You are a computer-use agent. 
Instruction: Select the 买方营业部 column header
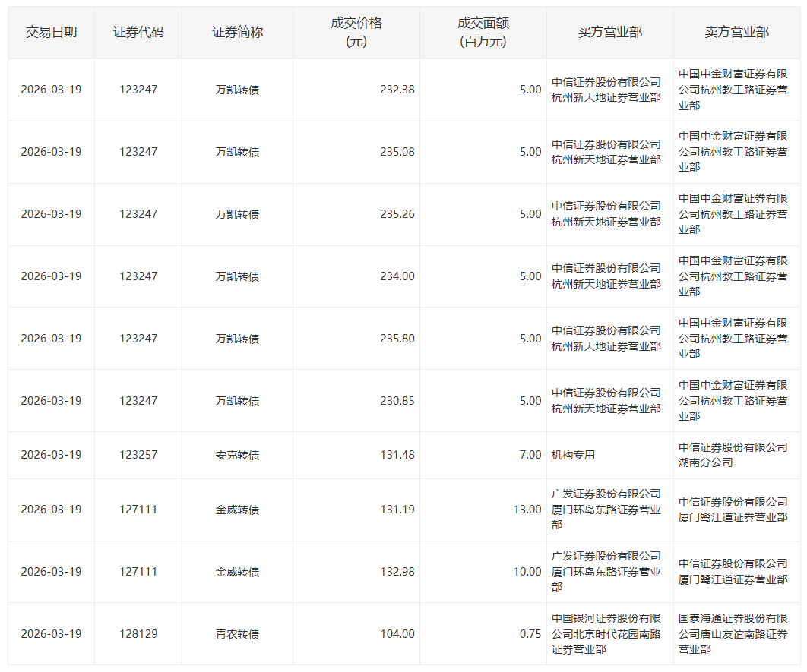point(609,33)
